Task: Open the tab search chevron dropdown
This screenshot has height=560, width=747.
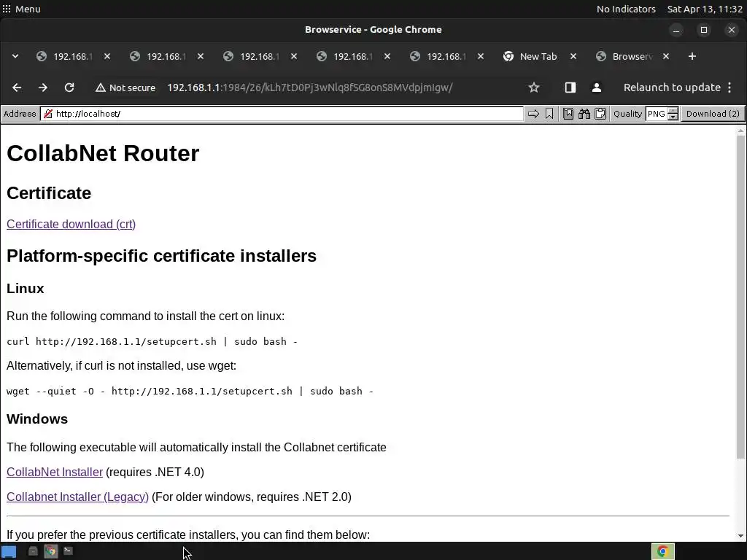Action: (x=15, y=56)
